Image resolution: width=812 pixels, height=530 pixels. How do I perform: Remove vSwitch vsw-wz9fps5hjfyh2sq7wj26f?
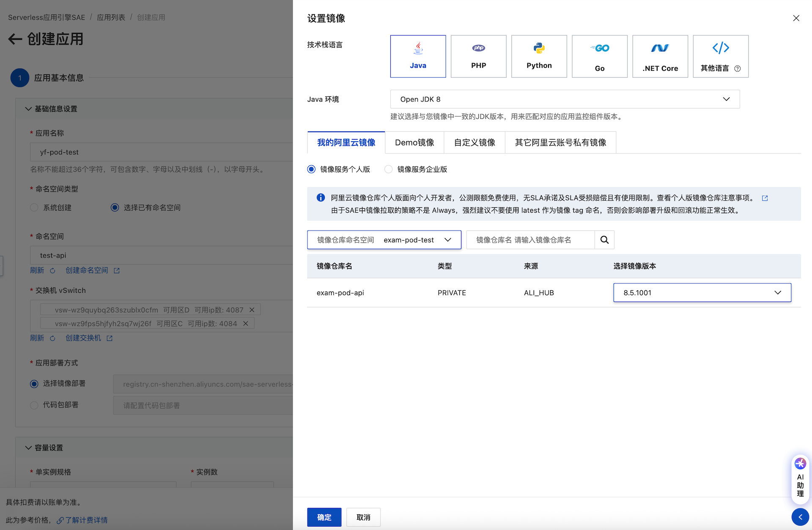click(x=246, y=324)
